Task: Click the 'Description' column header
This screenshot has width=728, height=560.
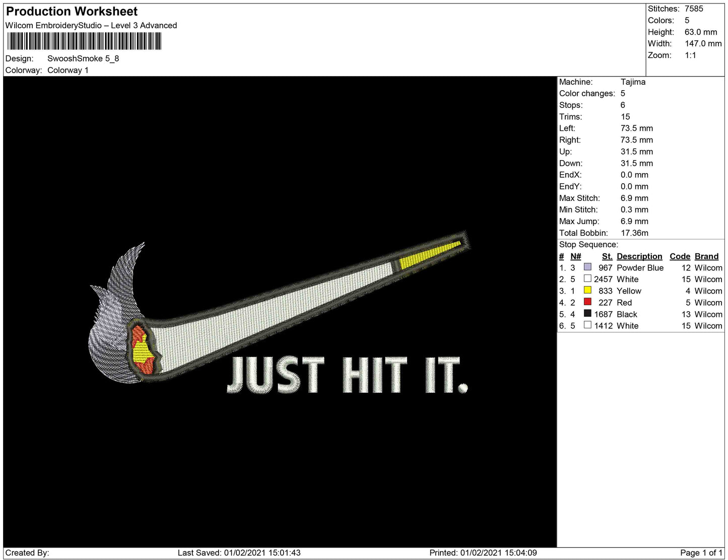Action: click(639, 256)
